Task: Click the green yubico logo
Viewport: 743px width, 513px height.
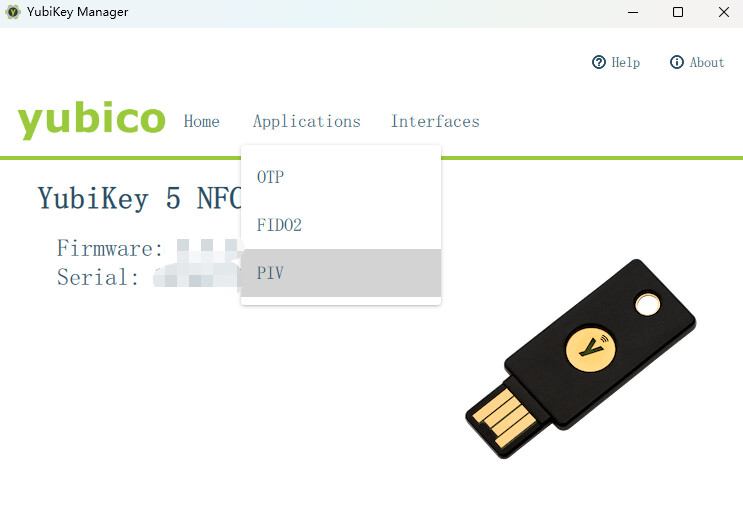Action: [x=91, y=120]
